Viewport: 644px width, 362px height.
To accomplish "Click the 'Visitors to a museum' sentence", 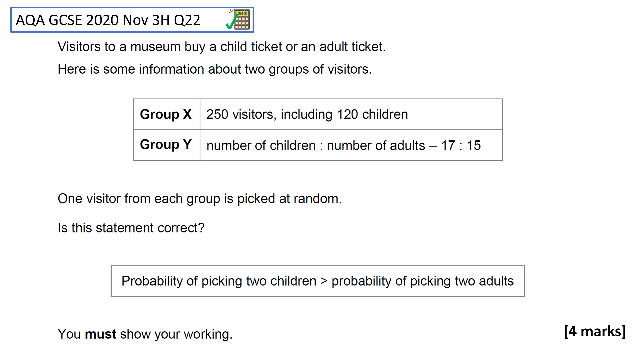I will click(222, 47).
